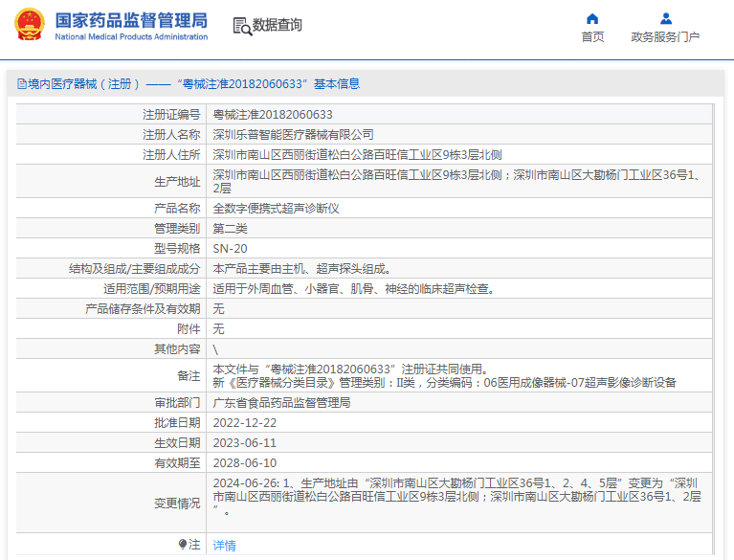
Task: Click the 政务服务门户 user icon
Action: [x=666, y=19]
